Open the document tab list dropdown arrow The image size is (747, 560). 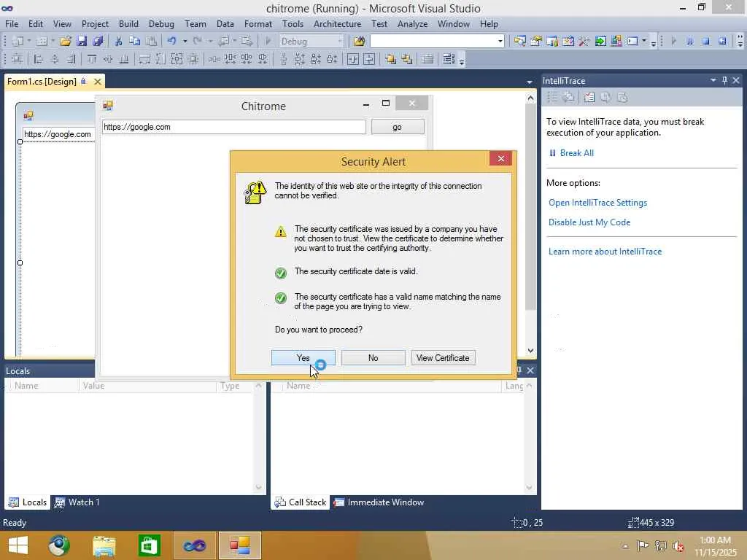[530, 82]
